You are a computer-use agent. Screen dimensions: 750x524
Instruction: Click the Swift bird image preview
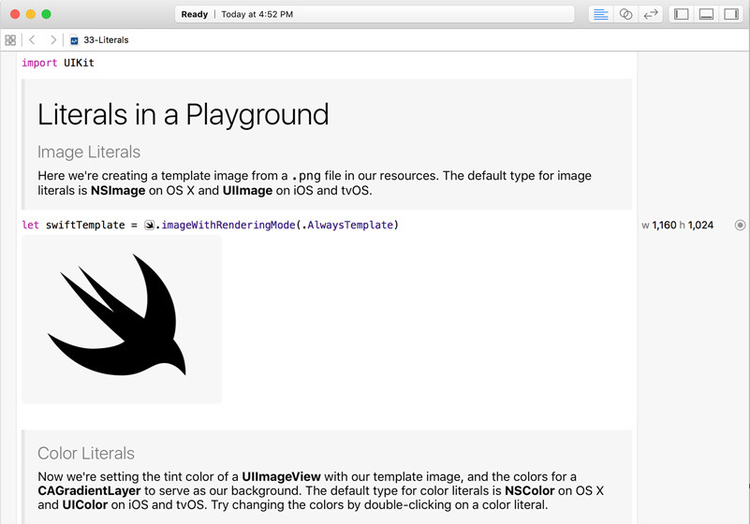[121, 319]
